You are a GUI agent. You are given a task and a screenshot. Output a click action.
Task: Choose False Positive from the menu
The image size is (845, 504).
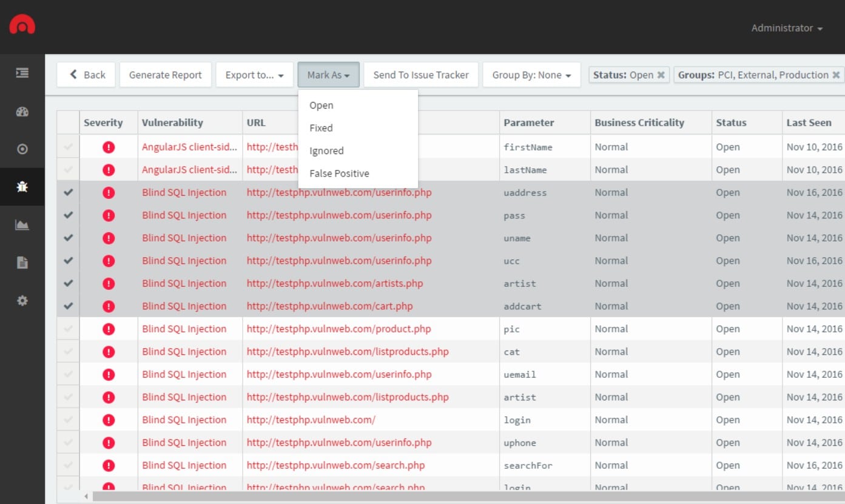[339, 173]
